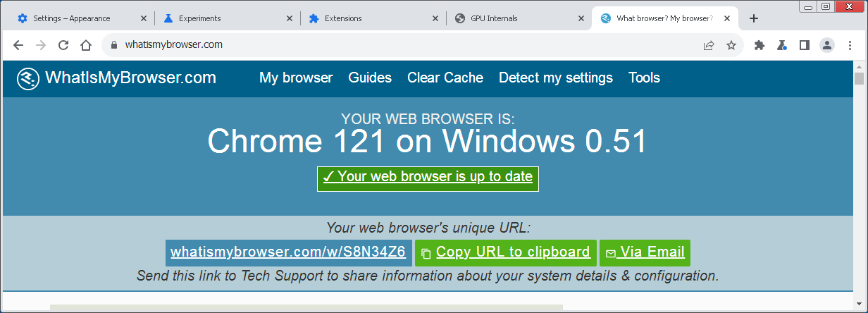Open the Extensions puzzle menu
This screenshot has height=313, width=868.
(759, 45)
